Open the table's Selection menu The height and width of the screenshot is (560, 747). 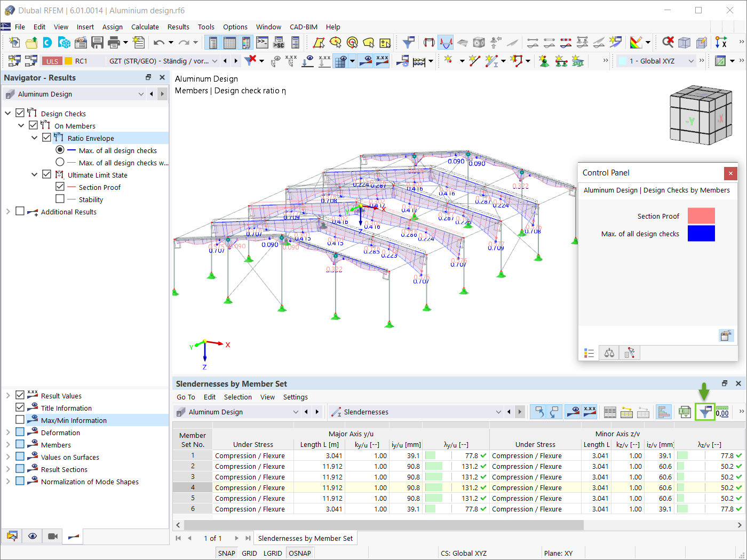238,397
